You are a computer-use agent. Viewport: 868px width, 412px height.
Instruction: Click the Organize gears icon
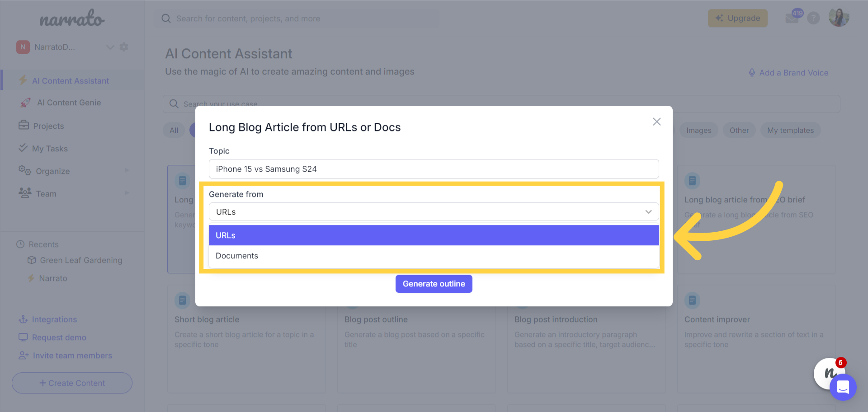coord(25,170)
